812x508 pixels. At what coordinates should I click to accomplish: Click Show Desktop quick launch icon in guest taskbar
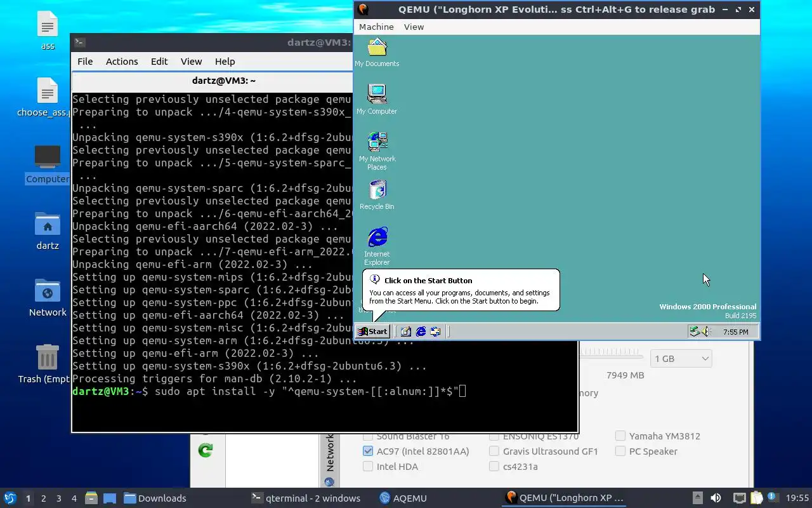click(405, 331)
